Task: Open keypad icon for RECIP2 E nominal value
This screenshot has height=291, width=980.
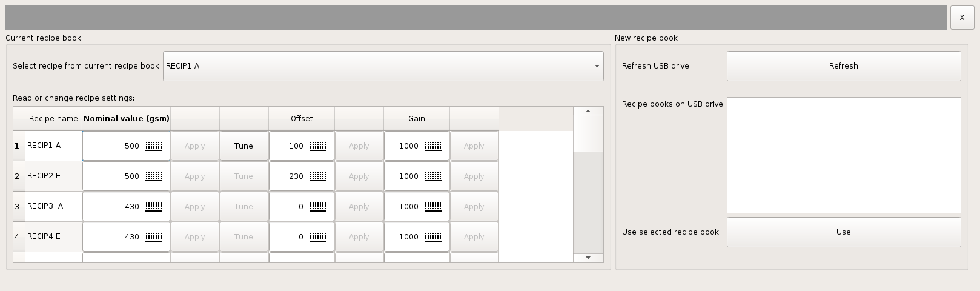Action: point(154,176)
